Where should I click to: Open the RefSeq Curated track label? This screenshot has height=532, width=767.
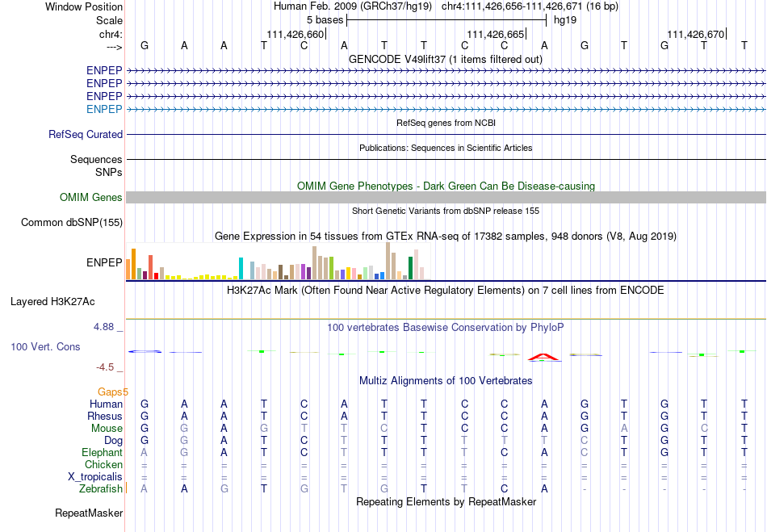tap(86, 134)
